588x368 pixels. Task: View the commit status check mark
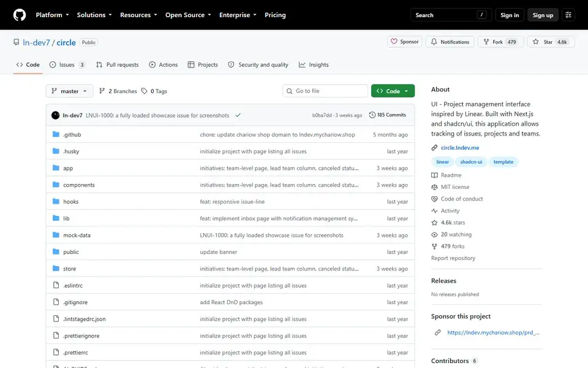tap(238, 115)
